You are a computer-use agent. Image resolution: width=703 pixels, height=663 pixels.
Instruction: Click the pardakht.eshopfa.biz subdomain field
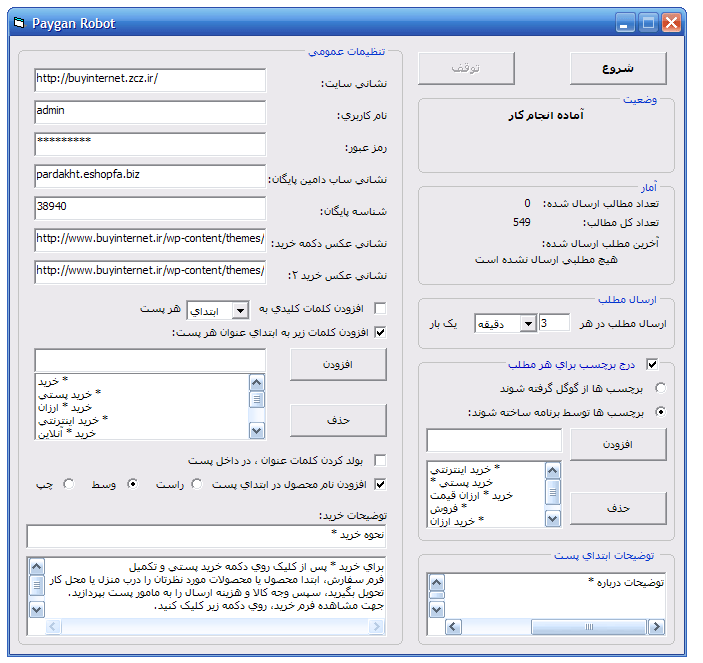tap(150, 176)
